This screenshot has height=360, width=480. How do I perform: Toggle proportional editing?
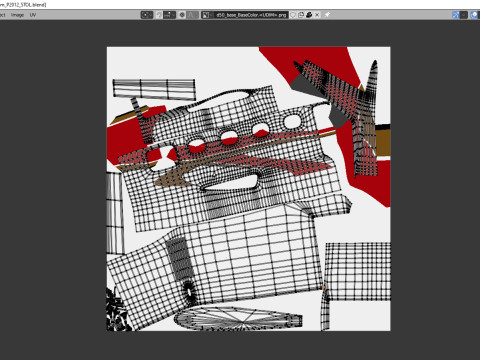pyautogui.click(x=182, y=15)
